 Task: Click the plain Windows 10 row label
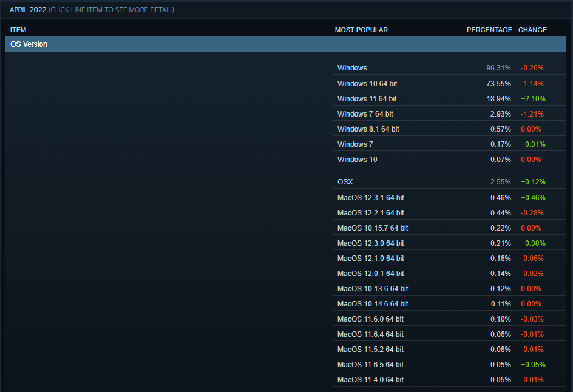[357, 160]
